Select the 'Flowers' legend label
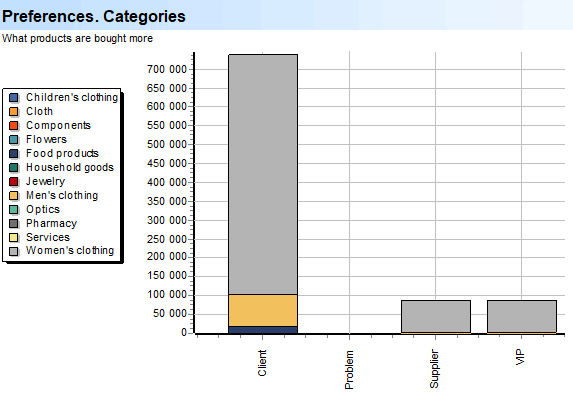573x396 pixels. coord(46,139)
